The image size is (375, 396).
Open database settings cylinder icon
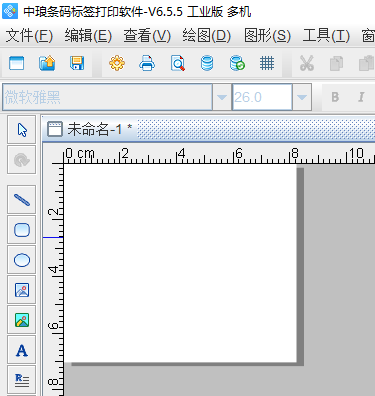click(x=207, y=63)
